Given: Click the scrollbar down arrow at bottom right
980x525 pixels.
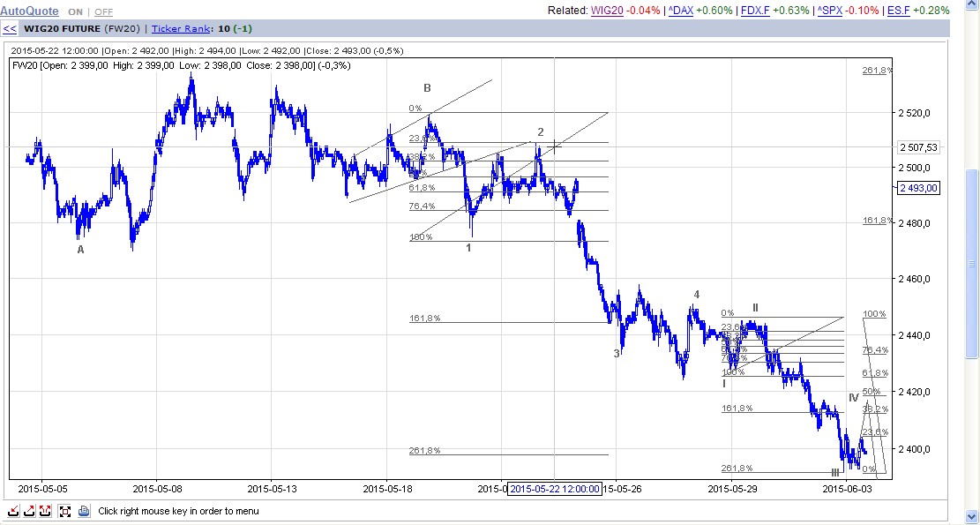Looking at the screenshot, I should pos(972,517).
